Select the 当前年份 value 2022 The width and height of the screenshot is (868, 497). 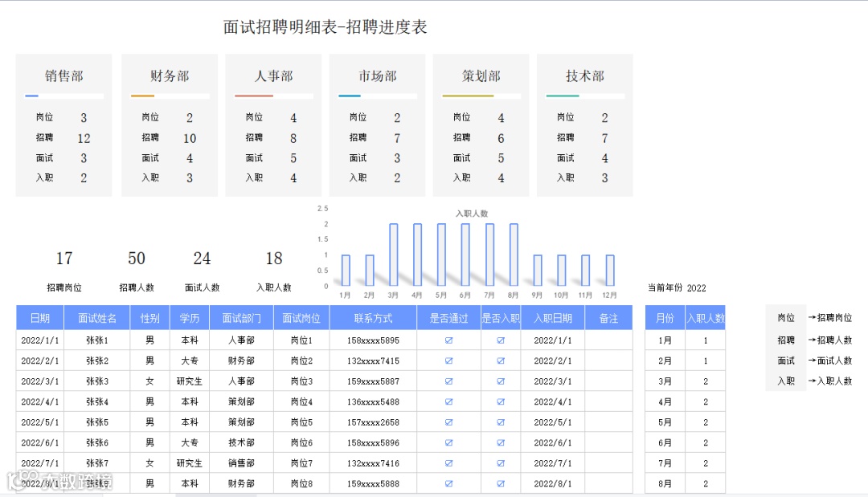click(x=696, y=288)
